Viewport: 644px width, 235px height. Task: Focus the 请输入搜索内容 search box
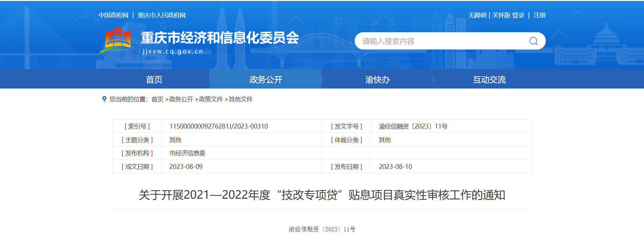440,41
